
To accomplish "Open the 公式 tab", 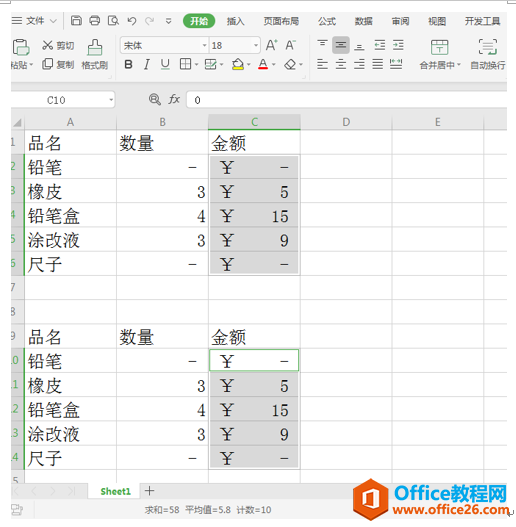I will (327, 21).
